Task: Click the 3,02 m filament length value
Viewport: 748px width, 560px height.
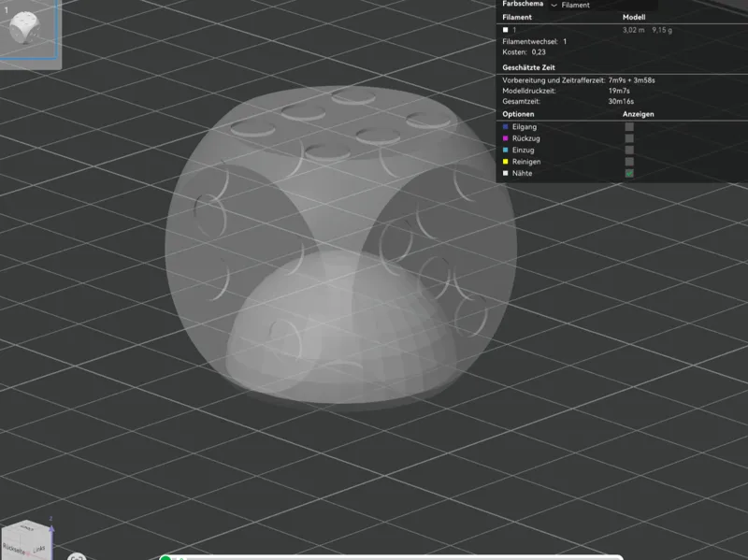Action: tap(633, 30)
